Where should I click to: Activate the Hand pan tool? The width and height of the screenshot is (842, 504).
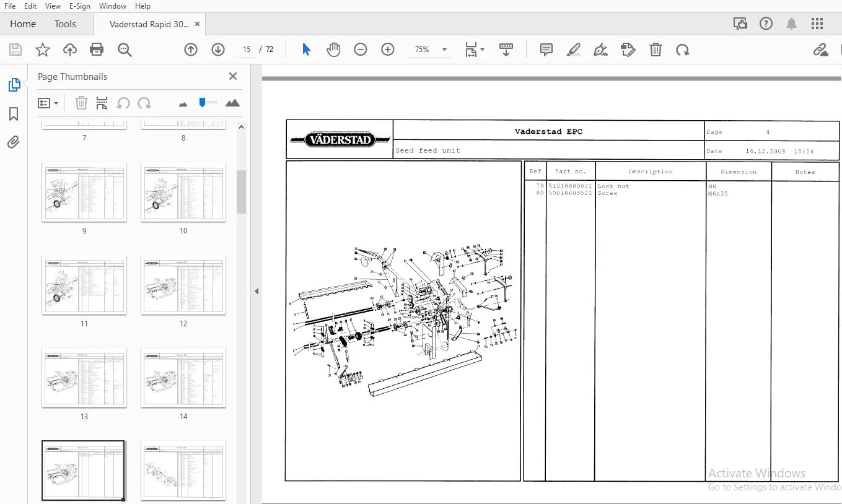[x=333, y=50]
